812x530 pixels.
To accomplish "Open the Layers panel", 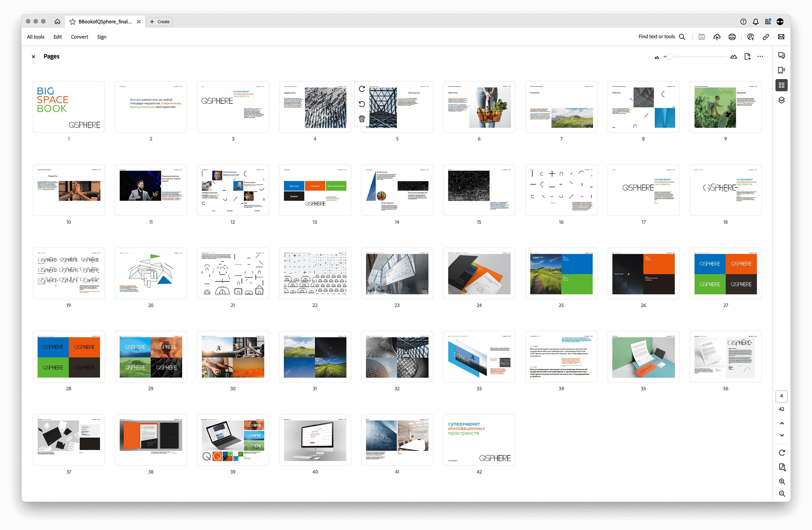I will click(x=781, y=100).
